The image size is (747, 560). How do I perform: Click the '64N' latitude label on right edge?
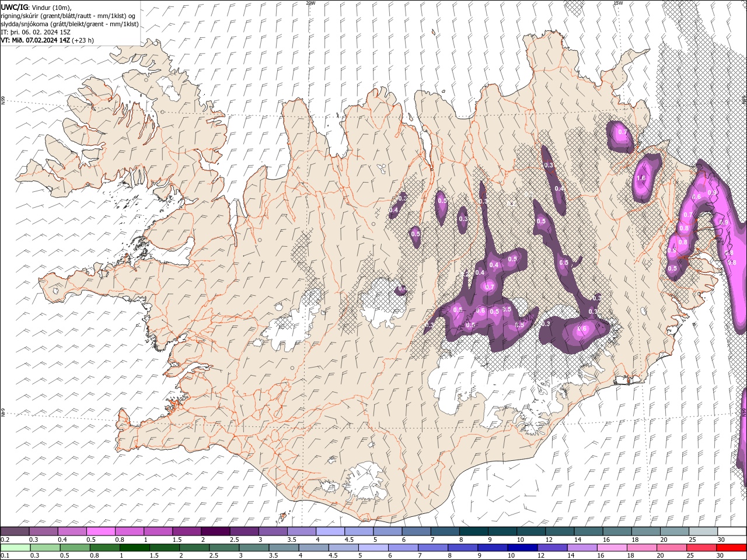[744, 412]
